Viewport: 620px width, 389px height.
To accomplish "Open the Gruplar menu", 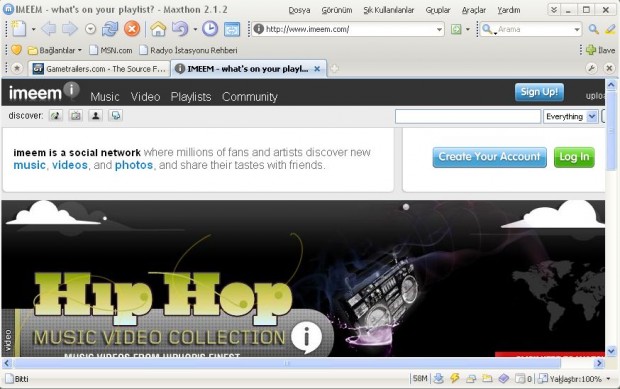I will tap(438, 10).
